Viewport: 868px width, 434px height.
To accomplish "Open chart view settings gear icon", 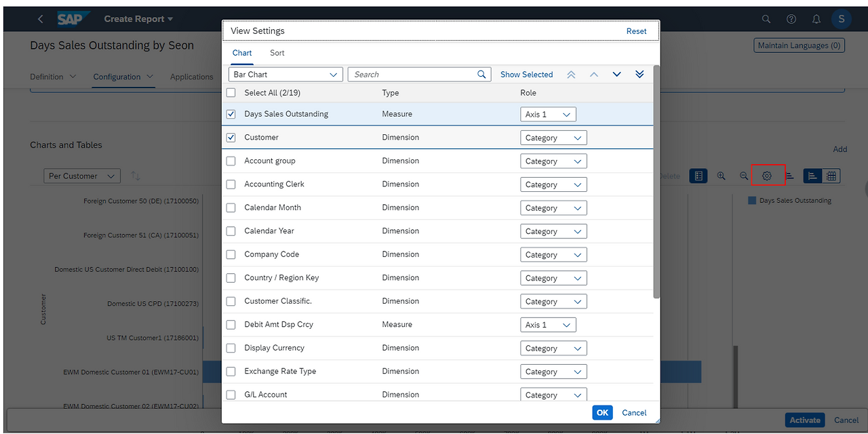I will [767, 176].
